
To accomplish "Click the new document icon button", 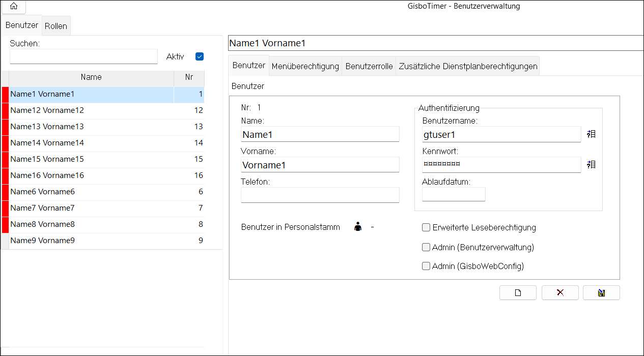I will tap(518, 292).
